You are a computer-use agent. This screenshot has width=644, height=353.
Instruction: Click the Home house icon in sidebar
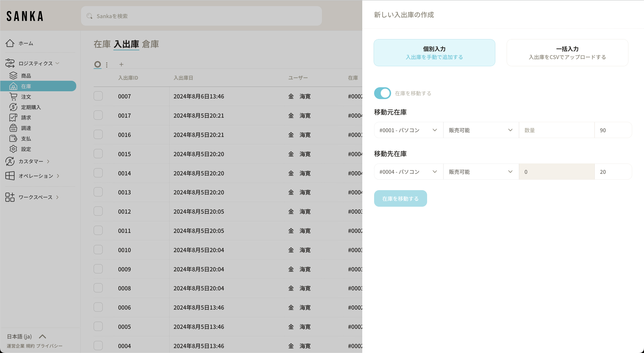[10, 43]
